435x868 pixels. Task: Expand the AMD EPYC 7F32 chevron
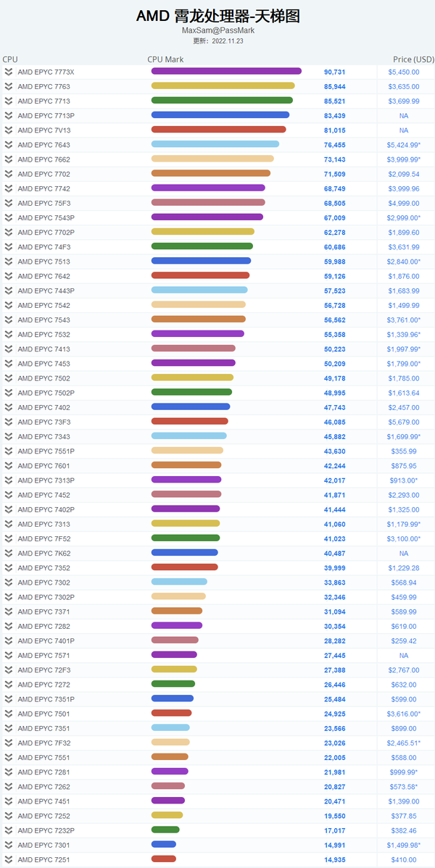pyautogui.click(x=8, y=743)
